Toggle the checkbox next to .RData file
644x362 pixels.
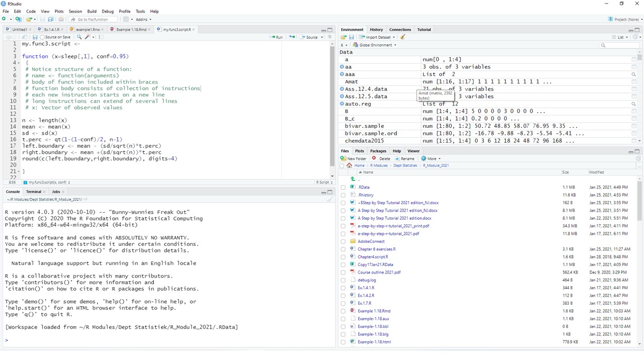(x=343, y=187)
